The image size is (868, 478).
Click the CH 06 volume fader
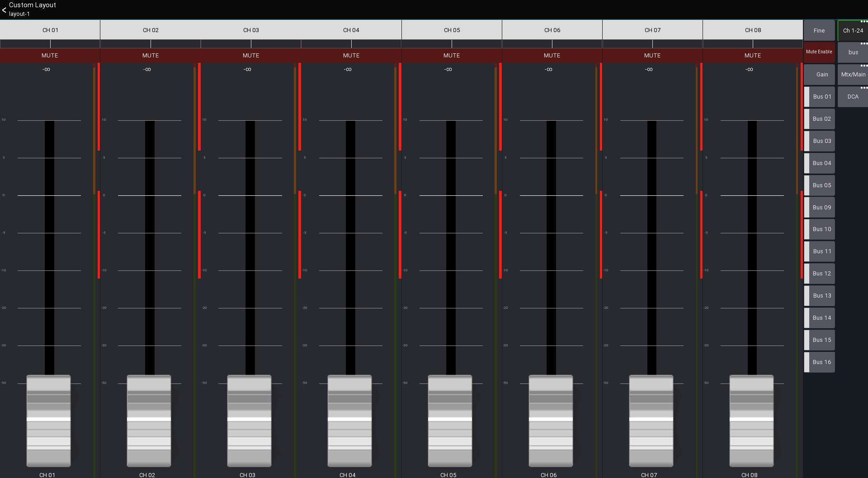click(x=551, y=421)
